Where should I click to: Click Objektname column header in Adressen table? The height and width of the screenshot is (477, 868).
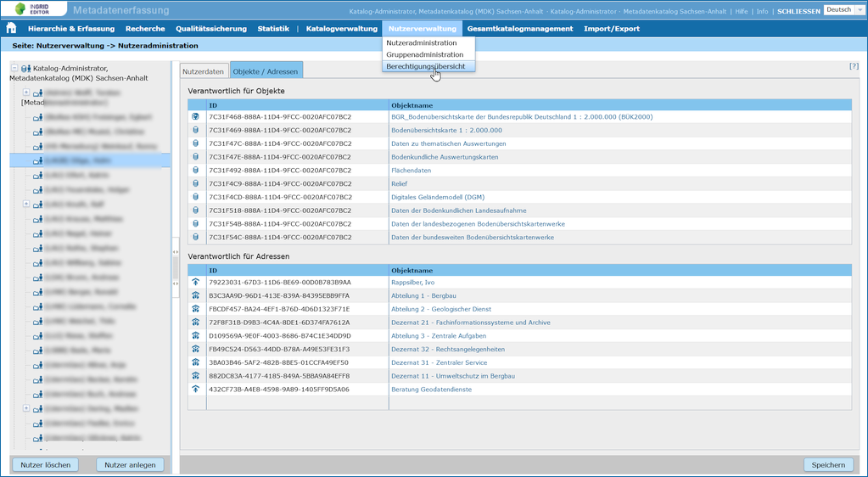pyautogui.click(x=620, y=271)
